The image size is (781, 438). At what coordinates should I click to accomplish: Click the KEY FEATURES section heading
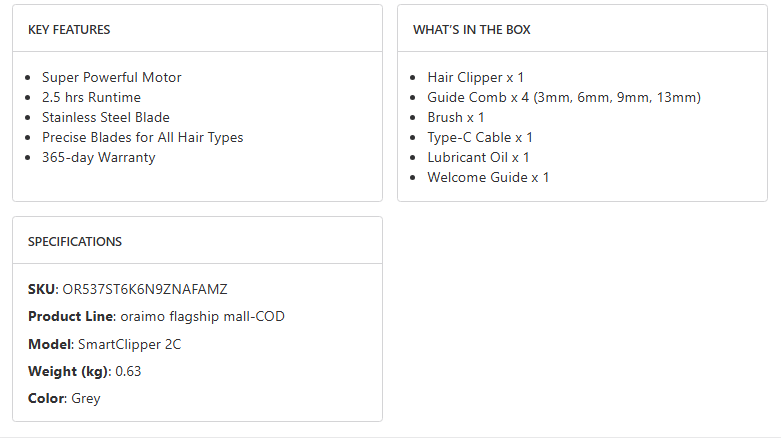[x=69, y=30]
